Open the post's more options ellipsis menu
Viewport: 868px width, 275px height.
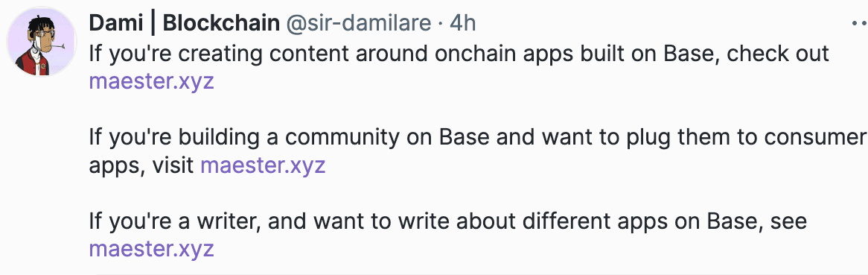859,24
